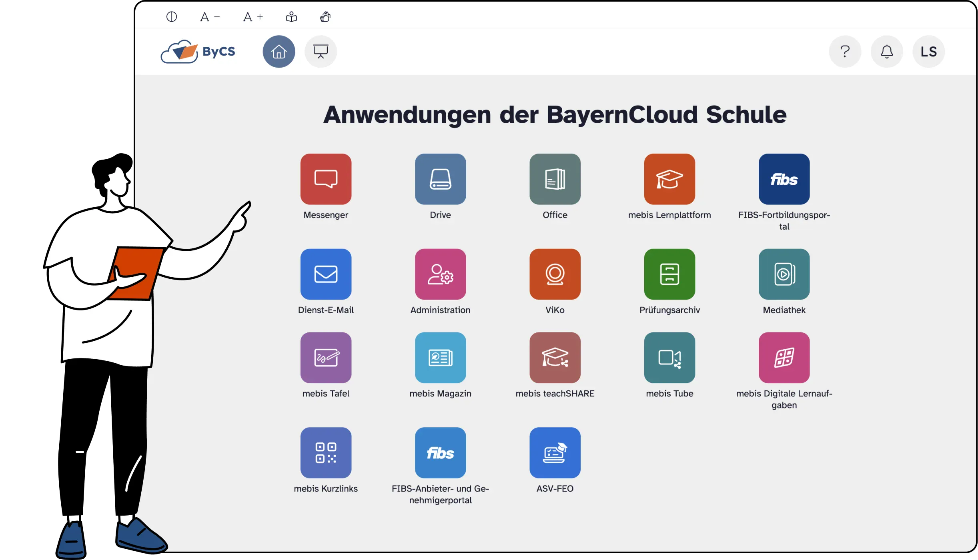The image size is (978, 560).
Task: Open mebis Magazin app
Action: 440,358
